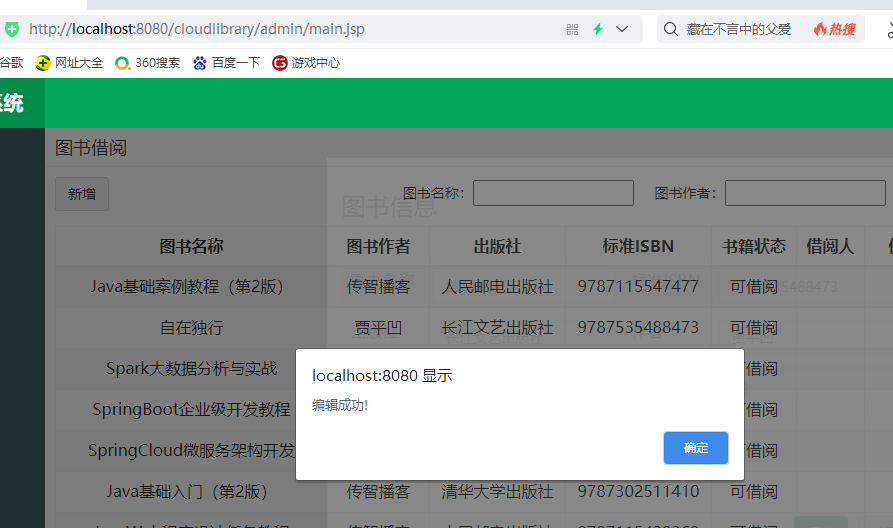893x528 pixels.
Task: Click the green shield security icon
Action: tap(12, 29)
